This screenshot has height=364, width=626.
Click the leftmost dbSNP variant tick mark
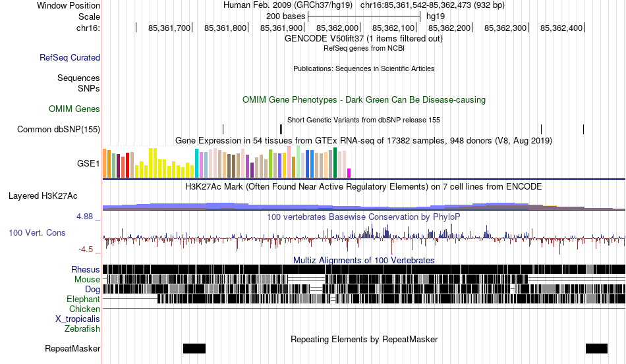pos(223,129)
